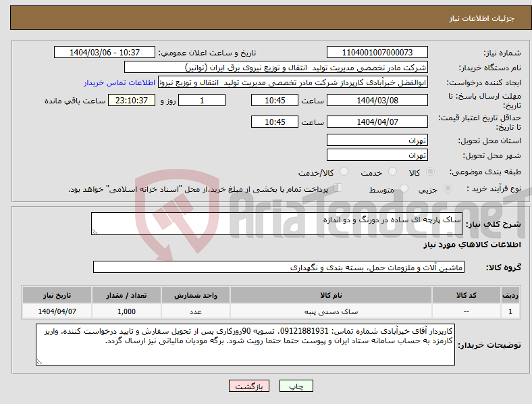Click the row number cell 1
The height and width of the screenshot is (404, 532).
pos(510,311)
